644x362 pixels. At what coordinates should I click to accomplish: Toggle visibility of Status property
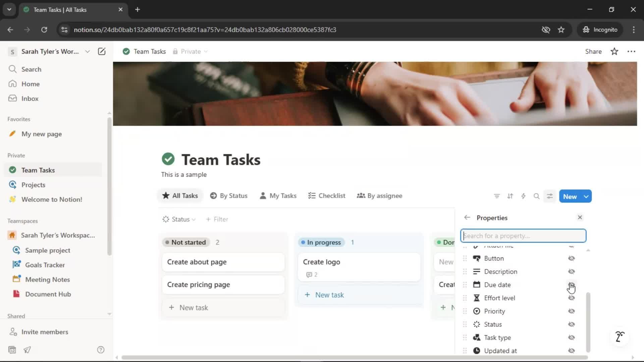click(x=572, y=324)
